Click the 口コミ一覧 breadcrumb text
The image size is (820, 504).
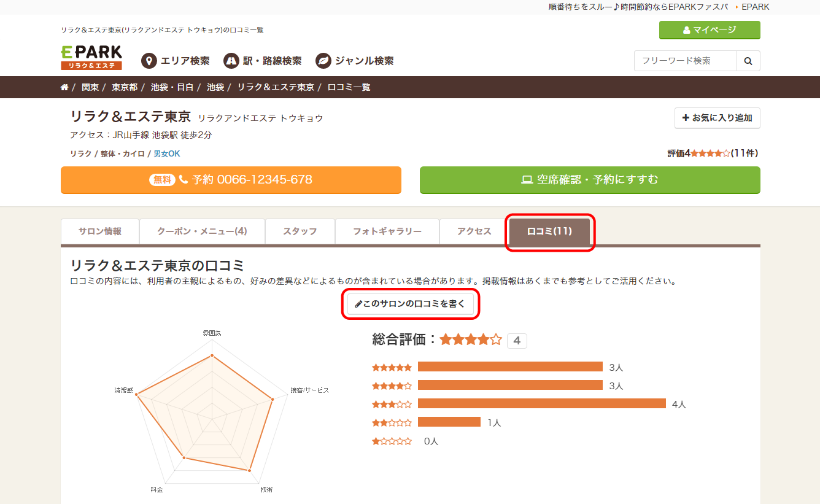click(349, 87)
